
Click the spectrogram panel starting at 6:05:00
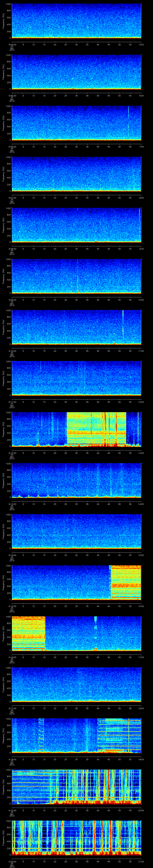coord(77,72)
